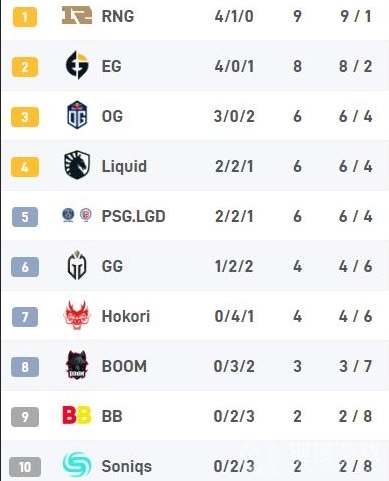Select the BOOM wolf logo
Viewport: 389px width, 481px height.
coord(77,365)
